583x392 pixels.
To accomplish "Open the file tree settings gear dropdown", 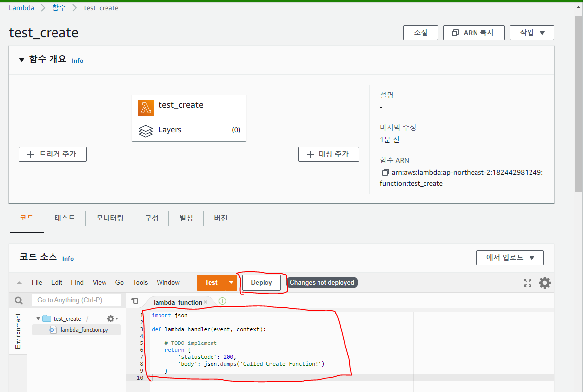I will click(112, 319).
